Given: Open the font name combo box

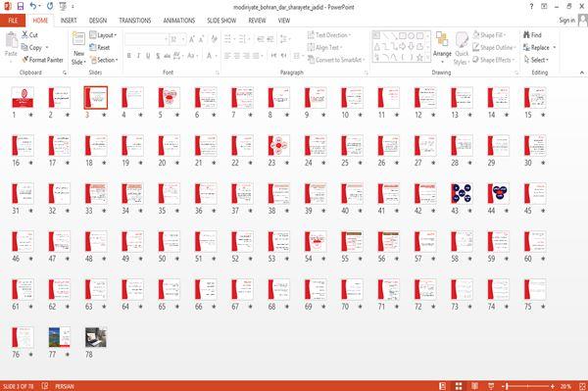Looking at the screenshot, I should click(x=146, y=39).
